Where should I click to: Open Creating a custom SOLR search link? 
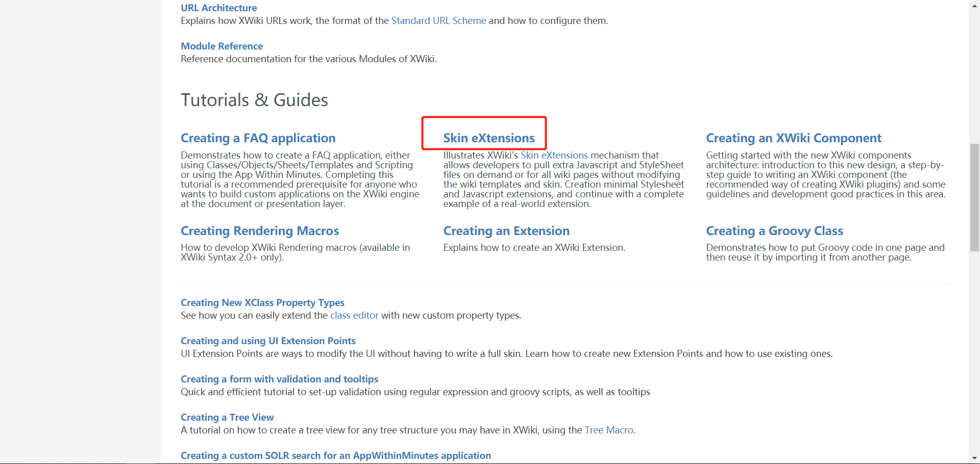pyautogui.click(x=336, y=455)
